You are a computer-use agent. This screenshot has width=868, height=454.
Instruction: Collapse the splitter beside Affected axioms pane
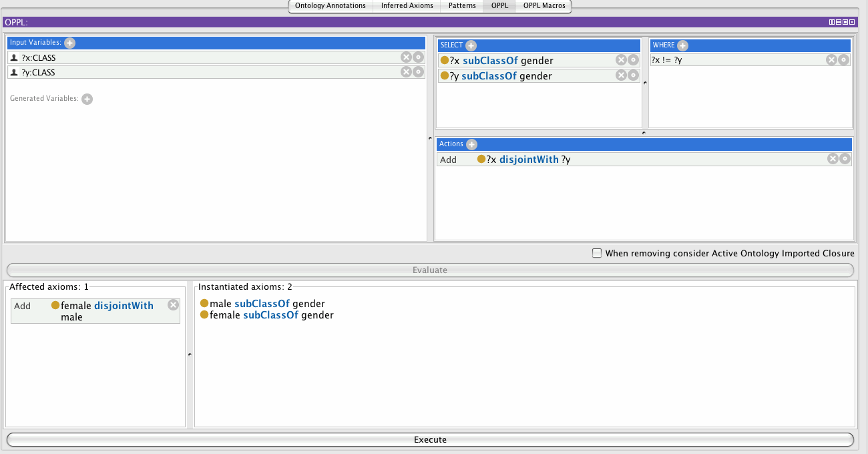tap(190, 355)
